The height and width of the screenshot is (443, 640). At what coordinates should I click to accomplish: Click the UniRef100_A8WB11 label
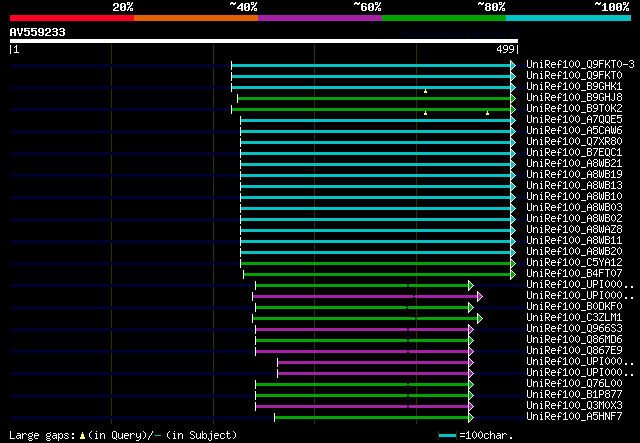574,241
